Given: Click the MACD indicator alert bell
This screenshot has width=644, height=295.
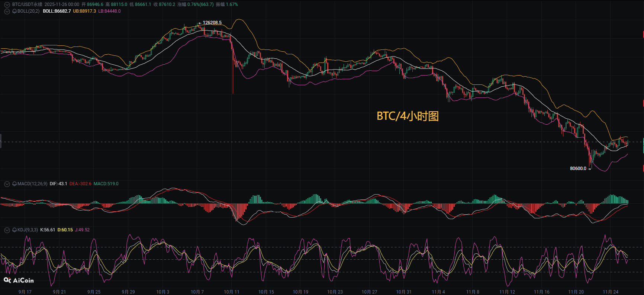Looking at the screenshot, I should point(15,184).
